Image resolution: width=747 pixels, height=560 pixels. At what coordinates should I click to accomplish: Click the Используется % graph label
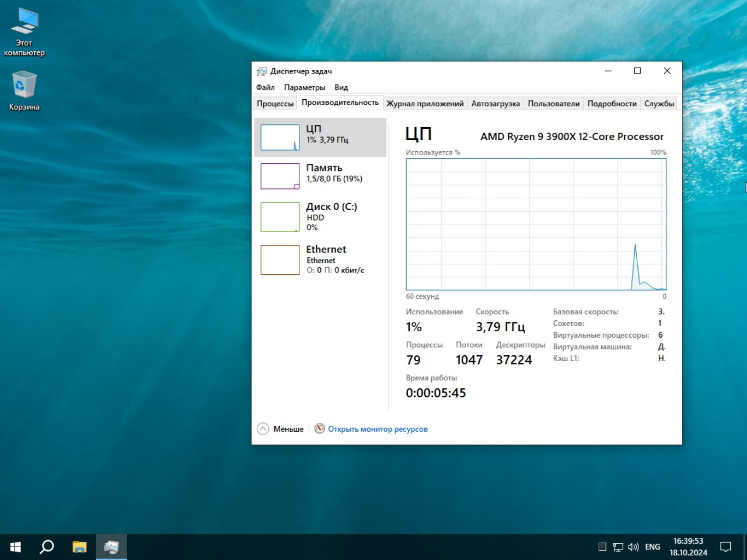(433, 152)
